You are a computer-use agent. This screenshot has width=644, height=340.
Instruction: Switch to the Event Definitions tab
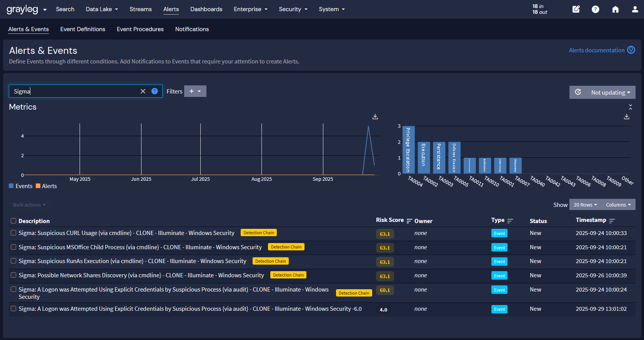(x=83, y=29)
